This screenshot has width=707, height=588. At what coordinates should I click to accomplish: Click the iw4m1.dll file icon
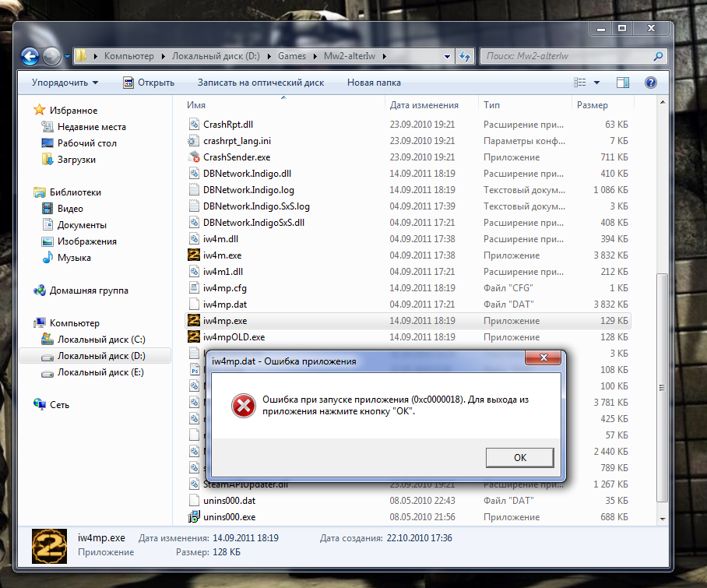click(194, 272)
